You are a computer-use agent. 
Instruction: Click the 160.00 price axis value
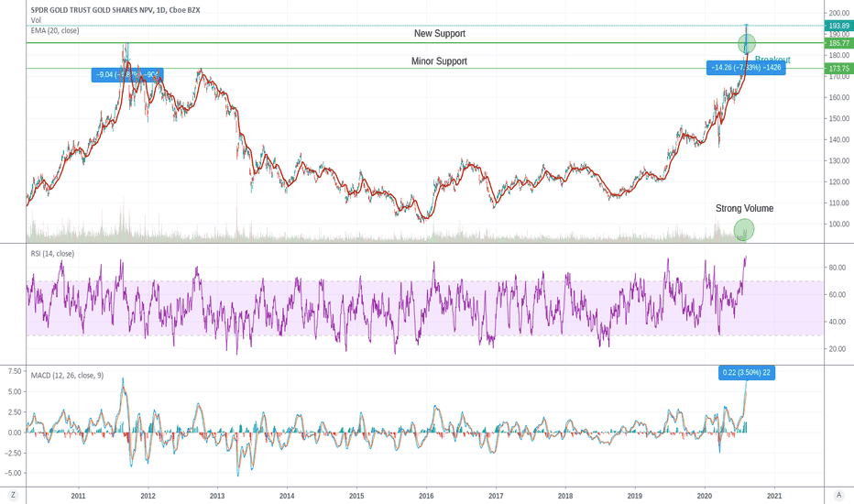point(839,97)
